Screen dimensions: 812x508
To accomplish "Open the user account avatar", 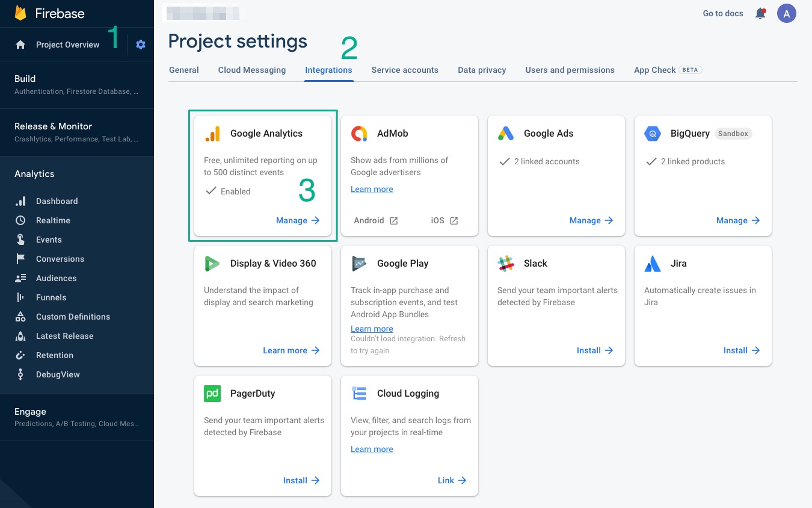I will (786, 13).
